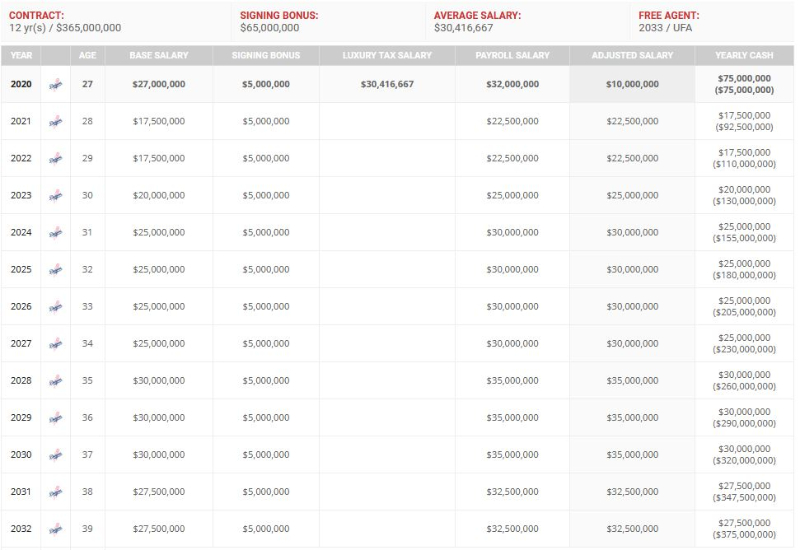This screenshot has height=550, width=800.
Task: Click the AGE column header
Action: (x=87, y=55)
